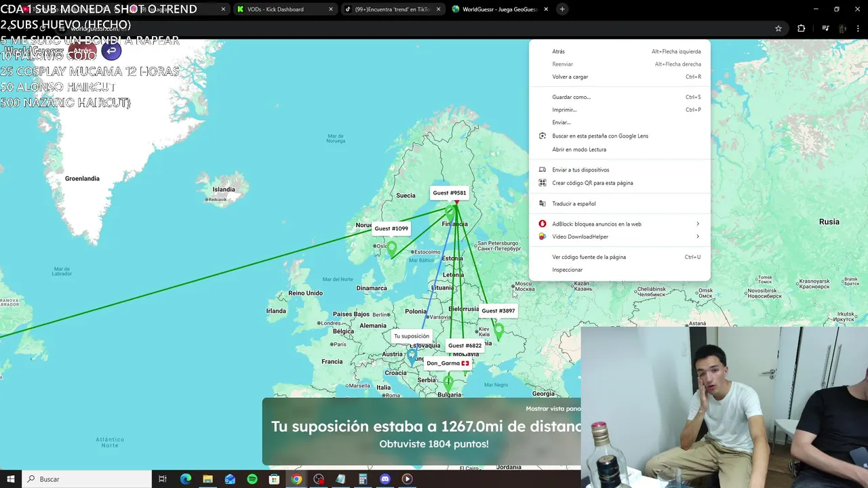Open the media player icon on the taskbar
The image size is (868, 488).
(407, 479)
